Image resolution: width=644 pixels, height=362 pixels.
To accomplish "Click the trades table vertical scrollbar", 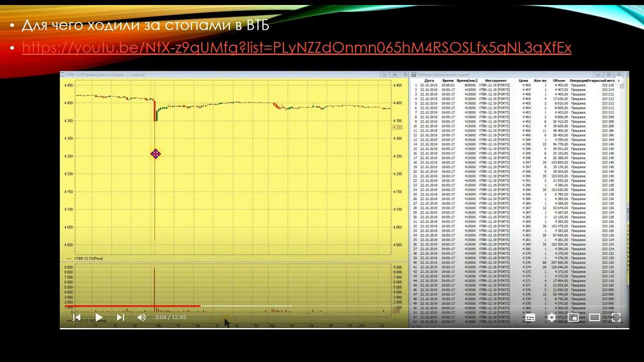I will 622,201.
